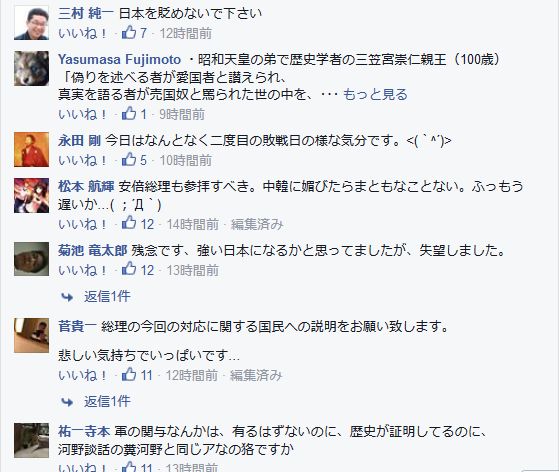
Task: Click 三村 純一's profile avatar
Action: pyautogui.click(x=31, y=22)
